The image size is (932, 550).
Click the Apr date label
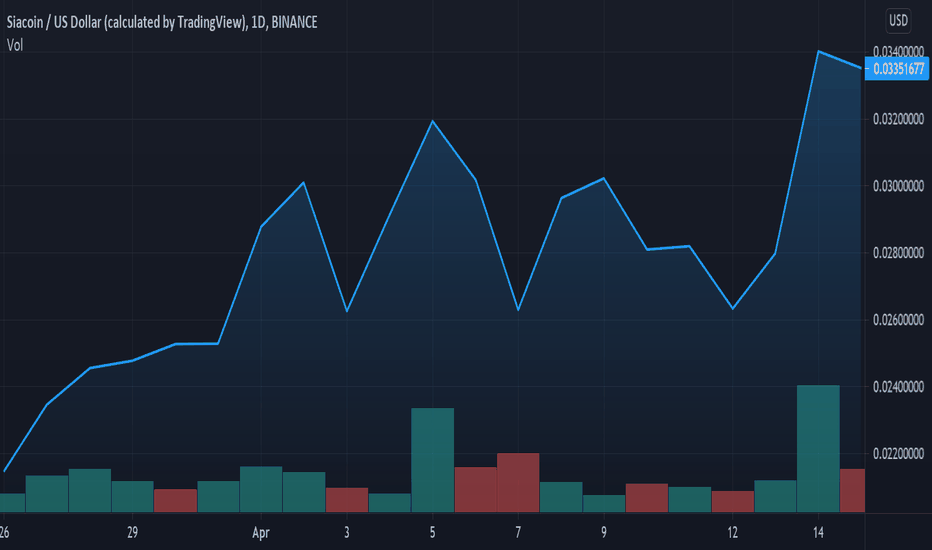261,533
